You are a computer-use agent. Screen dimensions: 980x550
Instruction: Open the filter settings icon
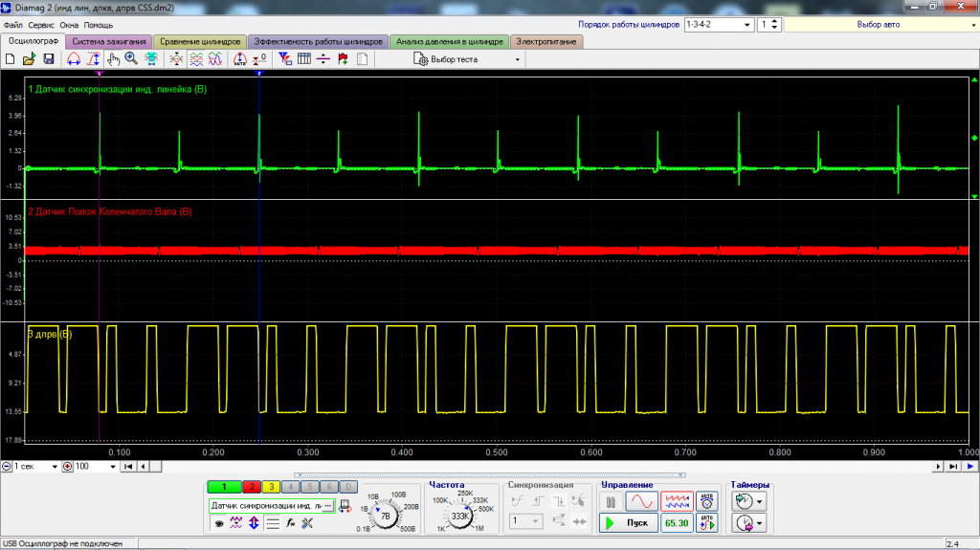tap(285, 59)
